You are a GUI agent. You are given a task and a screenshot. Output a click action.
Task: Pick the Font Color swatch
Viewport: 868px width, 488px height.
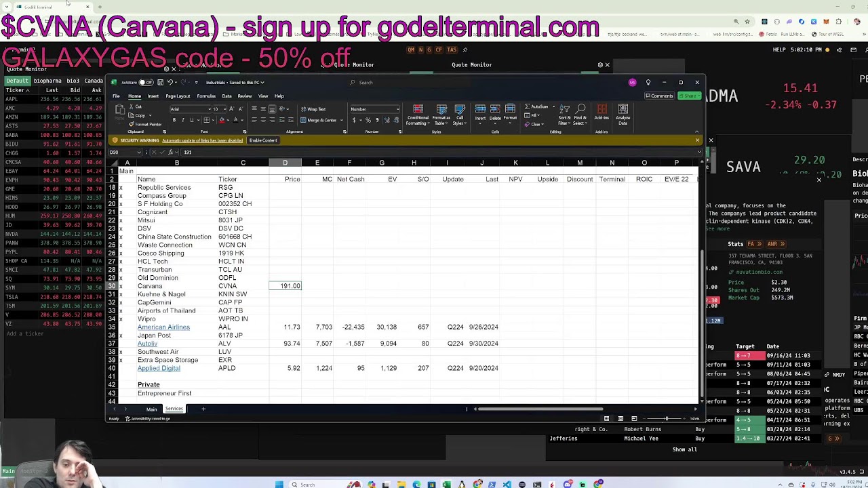pos(235,121)
